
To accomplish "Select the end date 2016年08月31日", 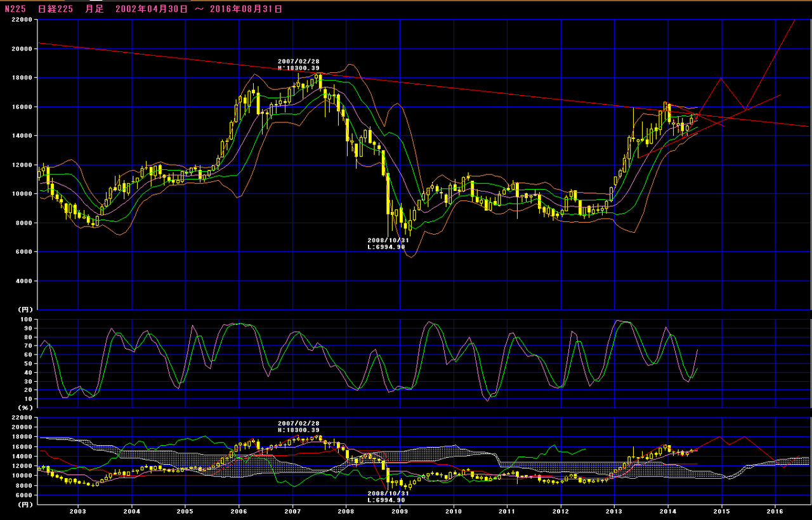I will point(247,9).
